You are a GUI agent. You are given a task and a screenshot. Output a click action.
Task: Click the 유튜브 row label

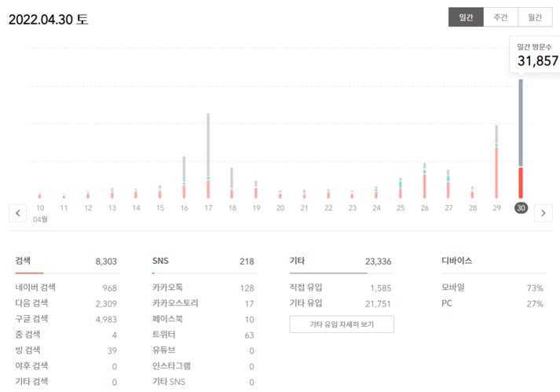[164, 350]
